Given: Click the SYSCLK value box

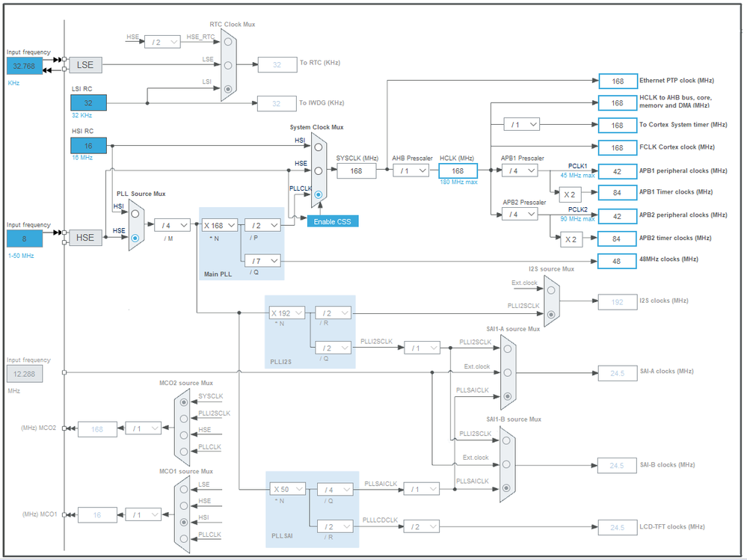Looking at the screenshot, I should click(357, 171).
